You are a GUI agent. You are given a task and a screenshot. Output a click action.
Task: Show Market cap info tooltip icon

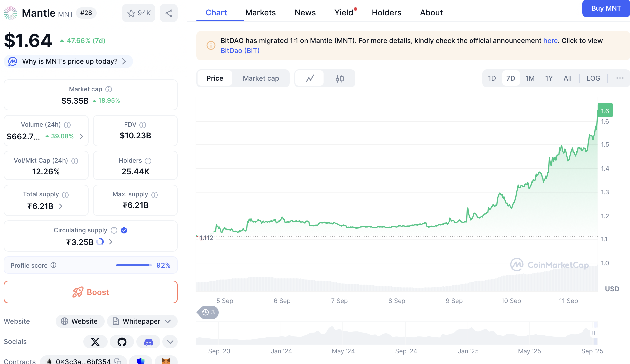click(109, 89)
